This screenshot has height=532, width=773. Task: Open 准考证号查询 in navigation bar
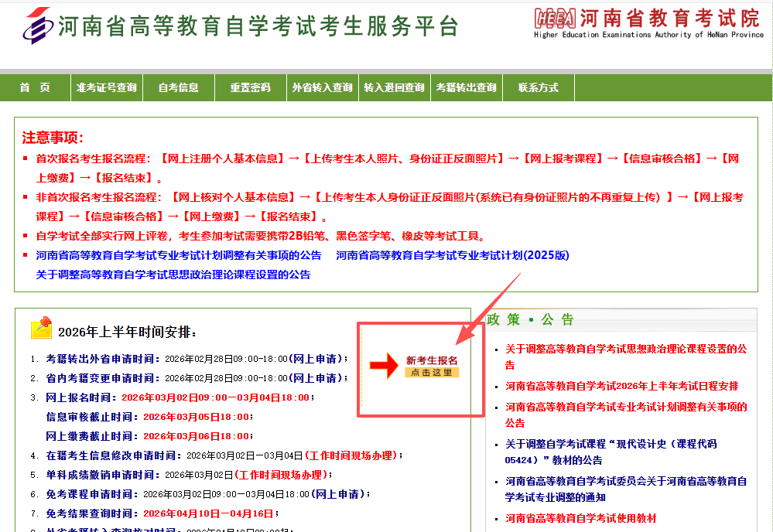107,87
